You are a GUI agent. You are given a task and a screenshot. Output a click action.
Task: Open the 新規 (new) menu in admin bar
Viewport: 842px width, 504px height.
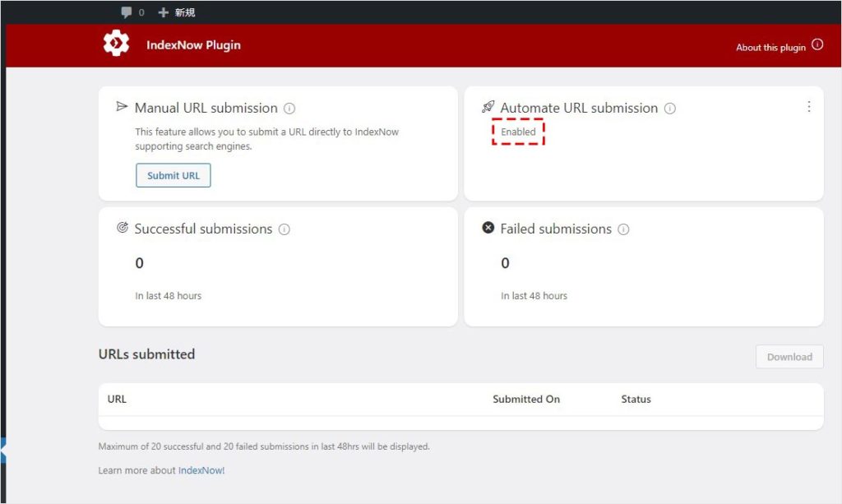click(x=177, y=12)
